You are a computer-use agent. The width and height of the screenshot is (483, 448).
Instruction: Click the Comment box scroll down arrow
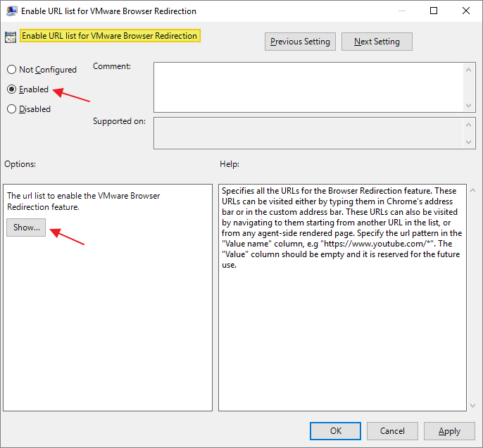[470, 106]
